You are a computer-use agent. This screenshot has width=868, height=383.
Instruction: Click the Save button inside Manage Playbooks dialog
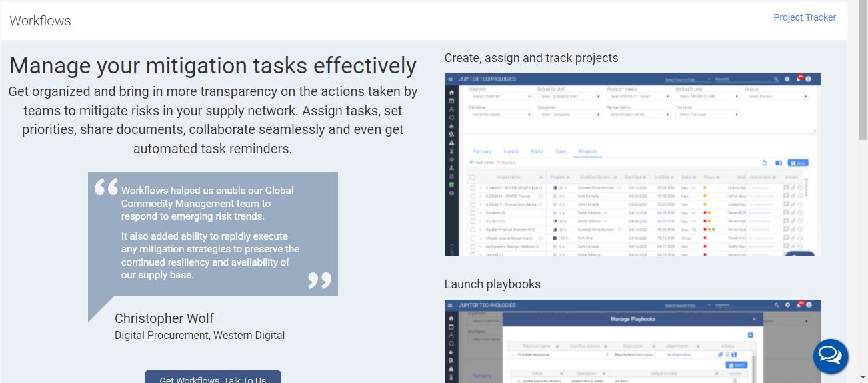[737, 365]
